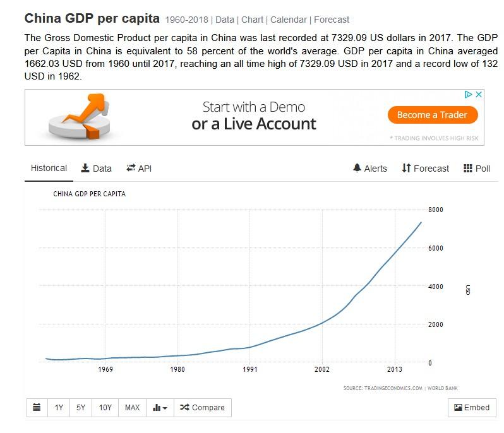Click the Compare shuffle button
504x433 pixels.
pyautogui.click(x=202, y=408)
